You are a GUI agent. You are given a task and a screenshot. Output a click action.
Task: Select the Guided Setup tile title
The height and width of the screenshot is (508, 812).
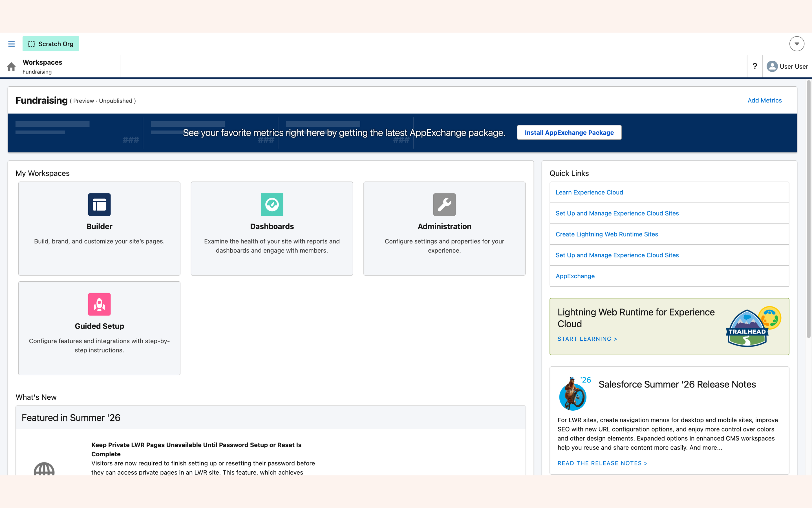pyautogui.click(x=99, y=326)
